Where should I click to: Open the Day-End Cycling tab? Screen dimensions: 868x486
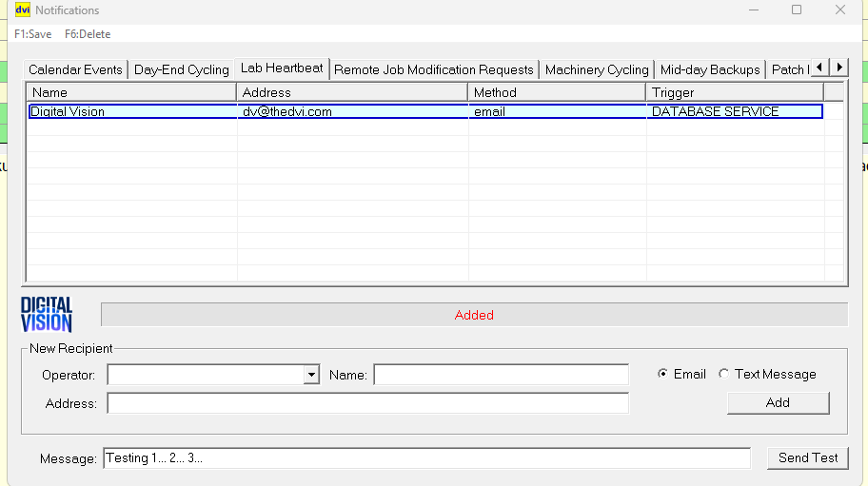181,69
